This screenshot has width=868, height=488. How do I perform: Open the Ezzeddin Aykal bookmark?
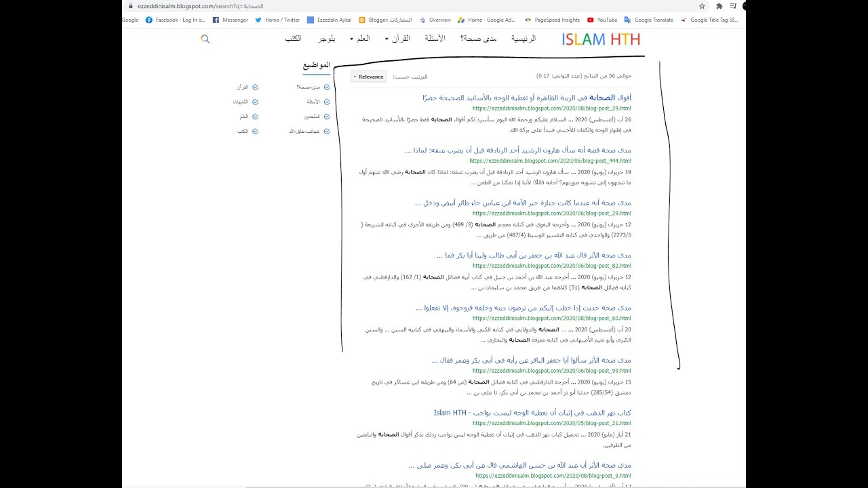point(329,20)
